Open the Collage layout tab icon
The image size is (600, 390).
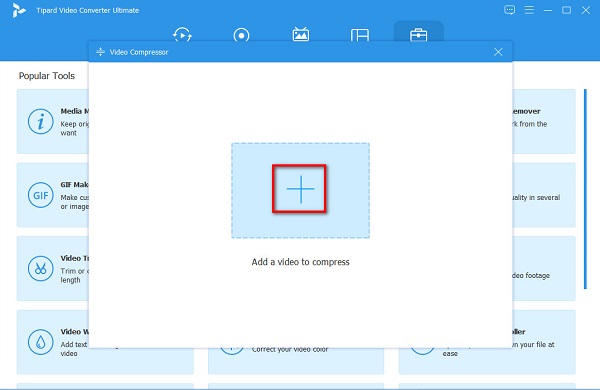point(360,36)
